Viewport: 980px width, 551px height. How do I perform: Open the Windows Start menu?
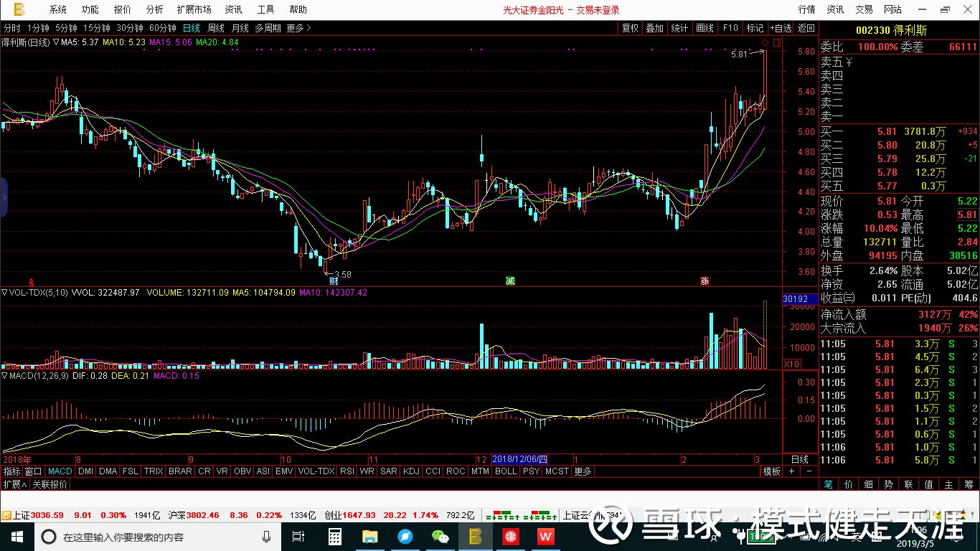pos(16,537)
